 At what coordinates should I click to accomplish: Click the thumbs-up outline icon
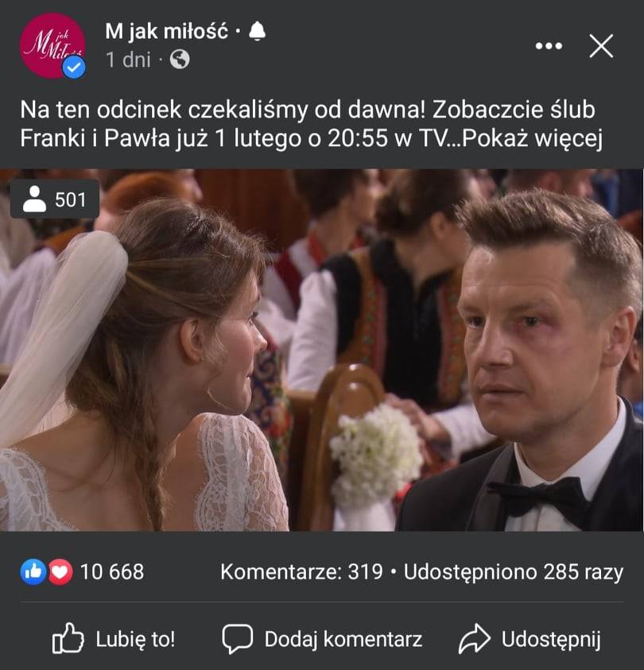click(x=68, y=638)
